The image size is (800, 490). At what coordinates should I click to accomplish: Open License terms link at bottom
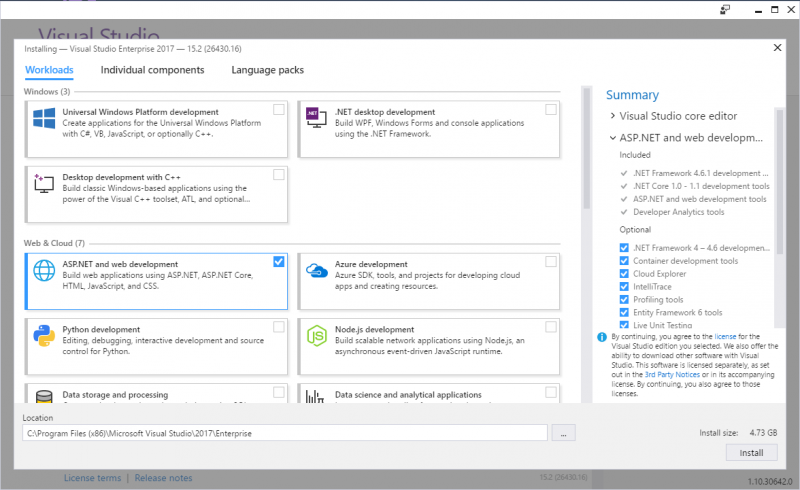click(92, 478)
